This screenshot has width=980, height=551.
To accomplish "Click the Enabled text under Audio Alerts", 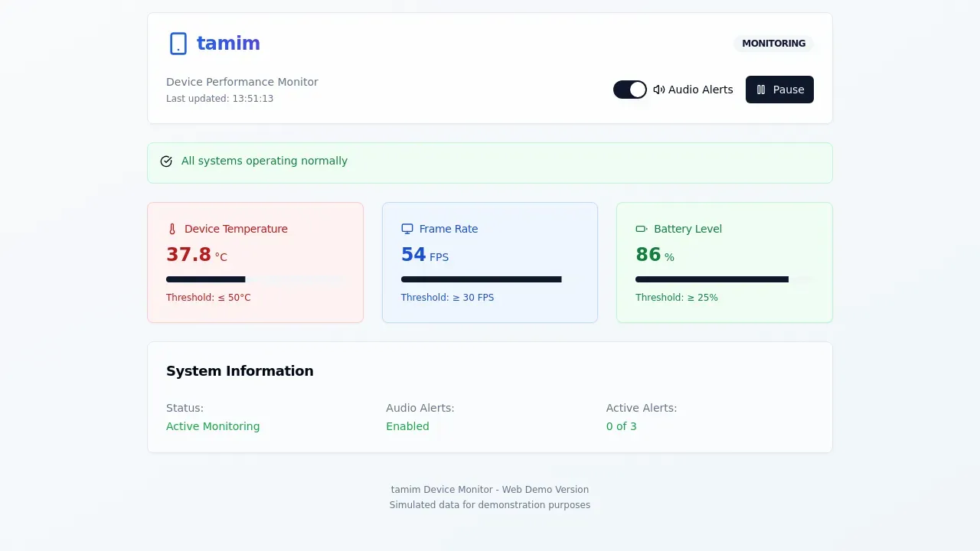I will 407,426.
